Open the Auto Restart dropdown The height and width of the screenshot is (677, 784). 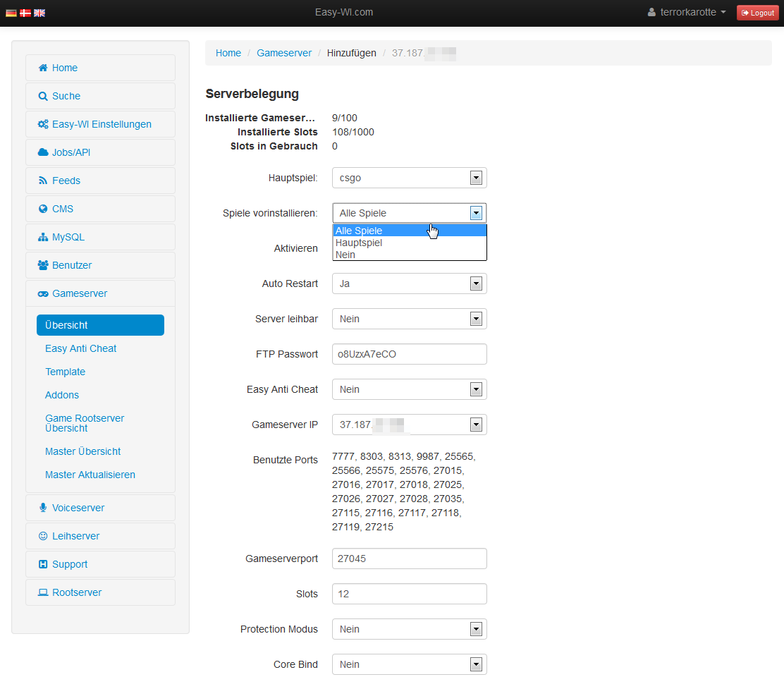[477, 283]
